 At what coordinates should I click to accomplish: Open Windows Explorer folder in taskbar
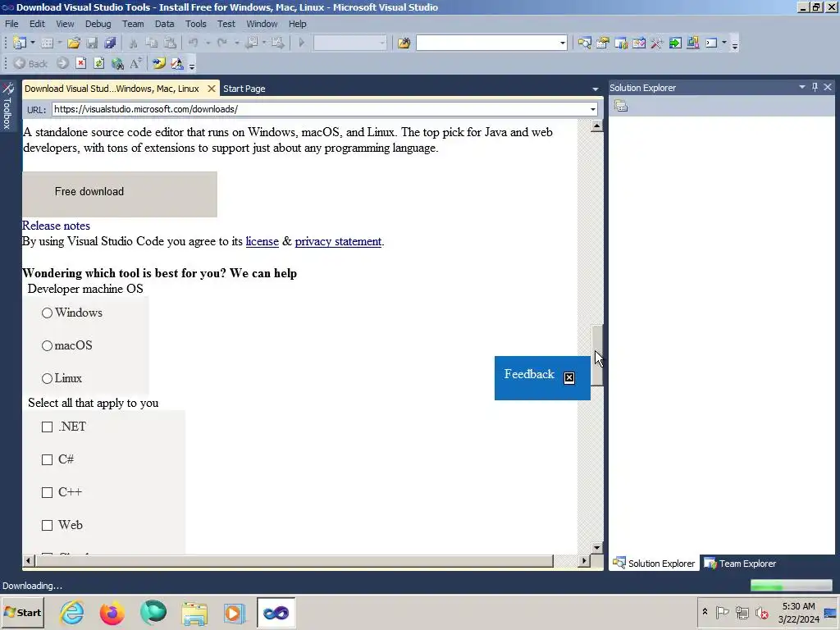point(194,613)
